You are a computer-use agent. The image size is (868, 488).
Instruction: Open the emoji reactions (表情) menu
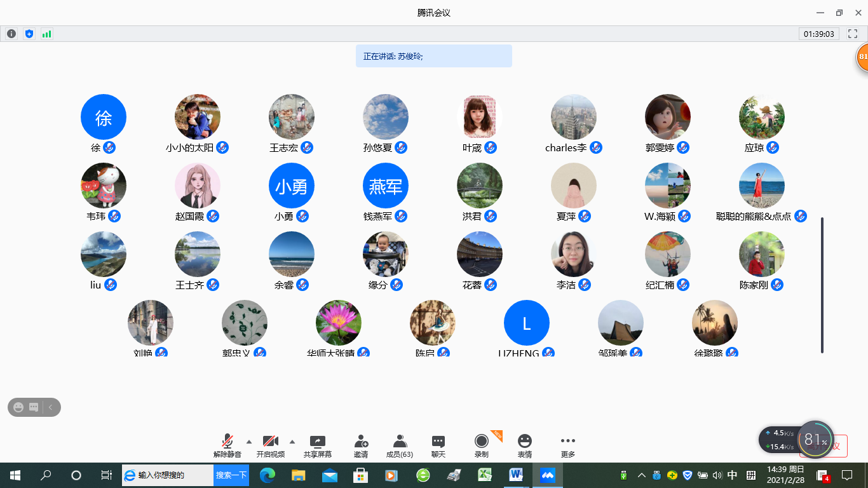524,446
